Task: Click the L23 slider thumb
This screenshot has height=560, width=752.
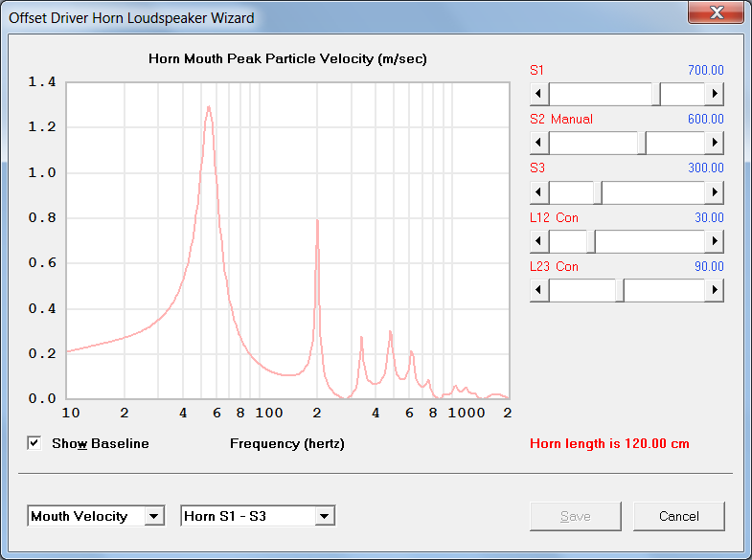Action: [x=620, y=290]
